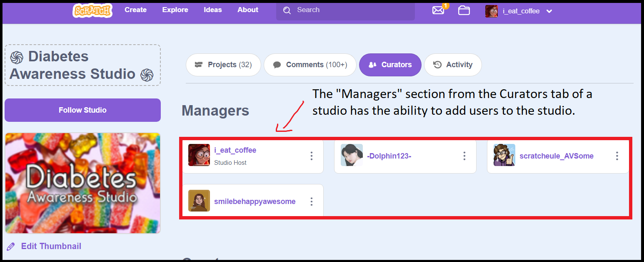This screenshot has height=262, width=644.
Task: Open options menu for -Dolphin123-
Action: pos(464,156)
